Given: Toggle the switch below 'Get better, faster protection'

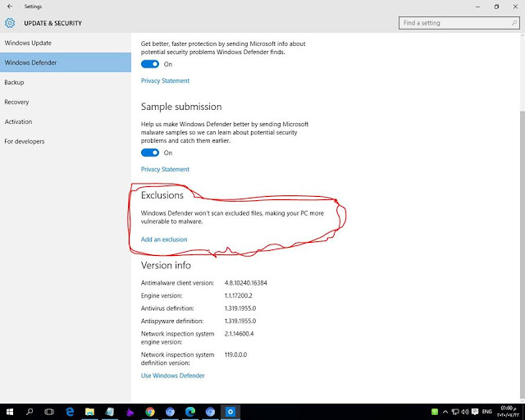Looking at the screenshot, I should point(150,64).
